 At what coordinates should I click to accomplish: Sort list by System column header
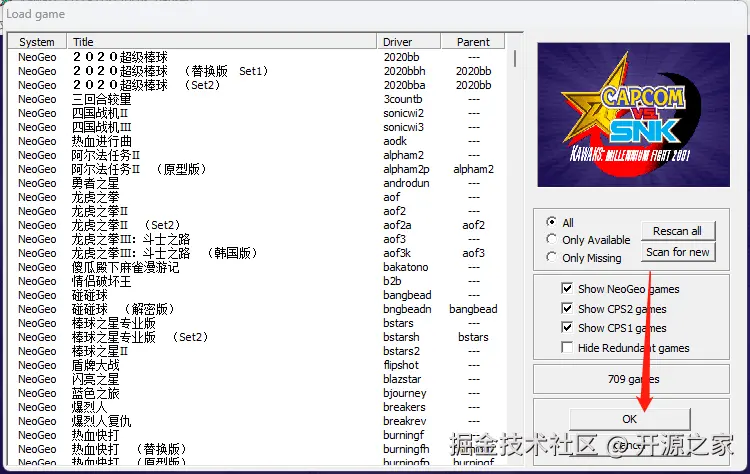37,42
